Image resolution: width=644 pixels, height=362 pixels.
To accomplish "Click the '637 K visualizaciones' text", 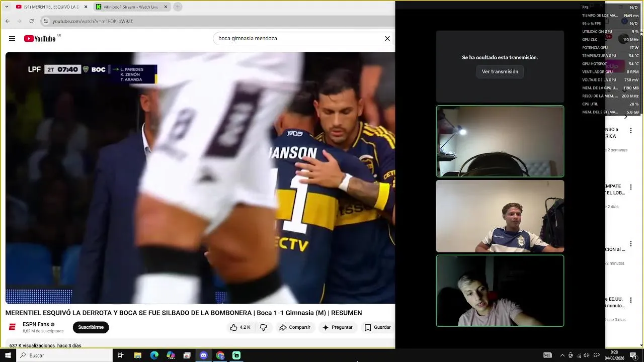I will point(33,346).
